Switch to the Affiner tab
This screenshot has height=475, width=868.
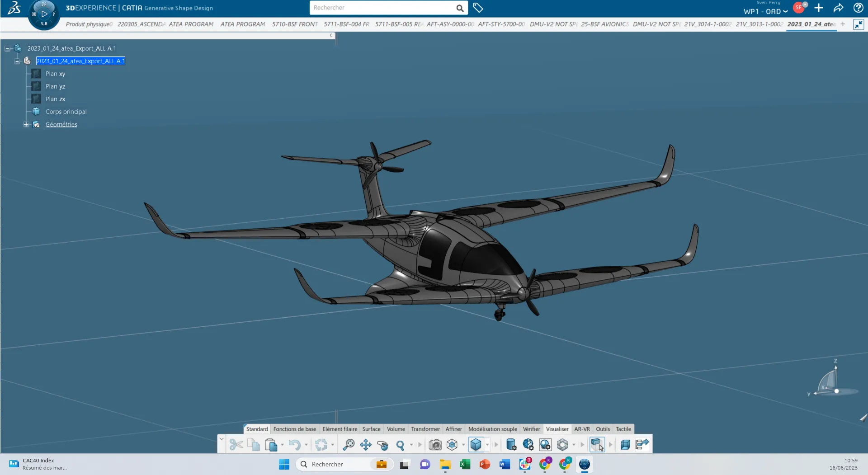pos(454,429)
